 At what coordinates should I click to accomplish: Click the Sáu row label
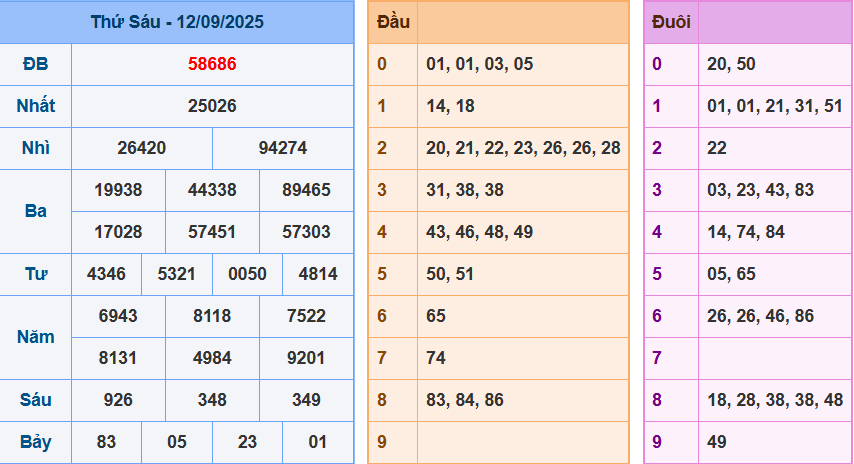(35, 399)
